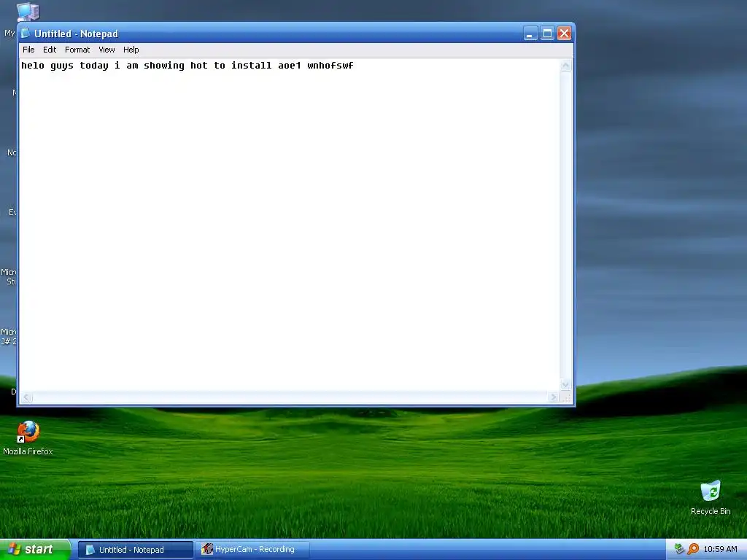
Task: Minimize the Notepad window
Action: point(530,34)
